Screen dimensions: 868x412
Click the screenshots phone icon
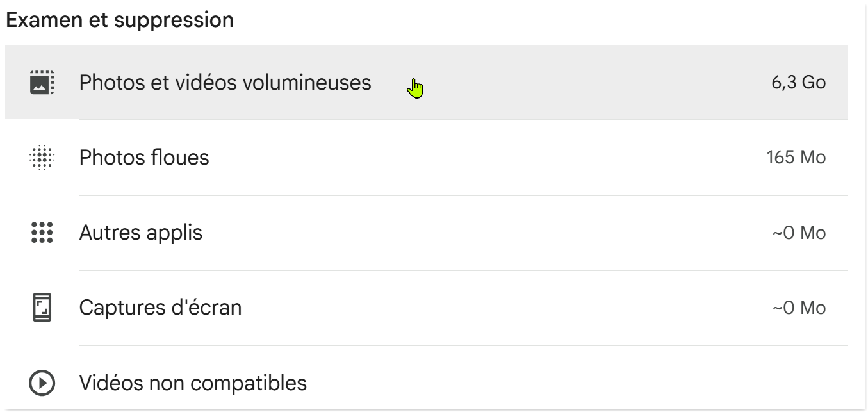coord(43,308)
